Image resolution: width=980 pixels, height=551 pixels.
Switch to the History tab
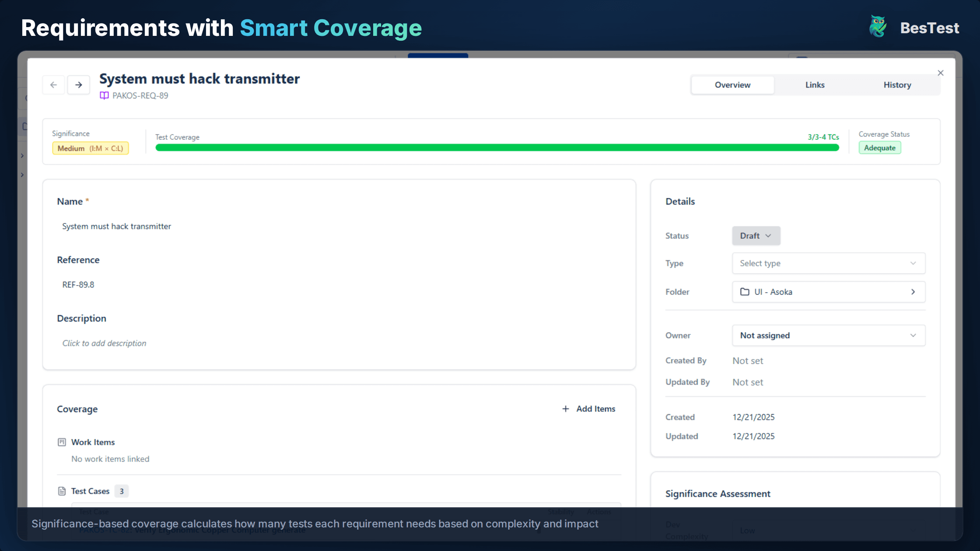pos(897,85)
